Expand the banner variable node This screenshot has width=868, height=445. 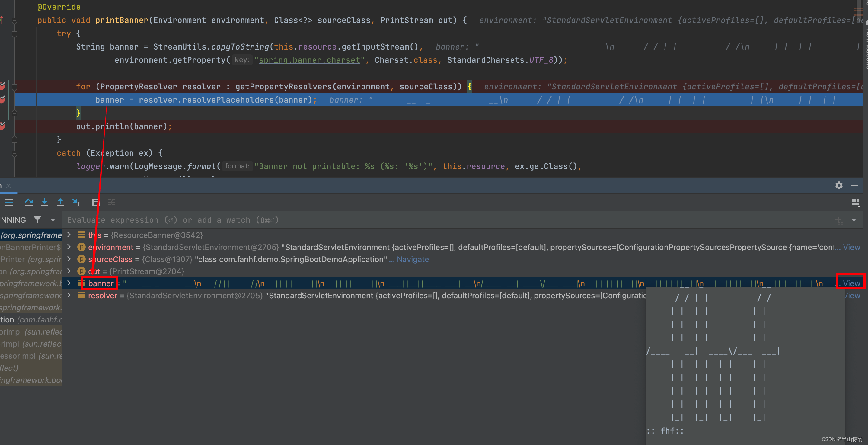coord(69,283)
